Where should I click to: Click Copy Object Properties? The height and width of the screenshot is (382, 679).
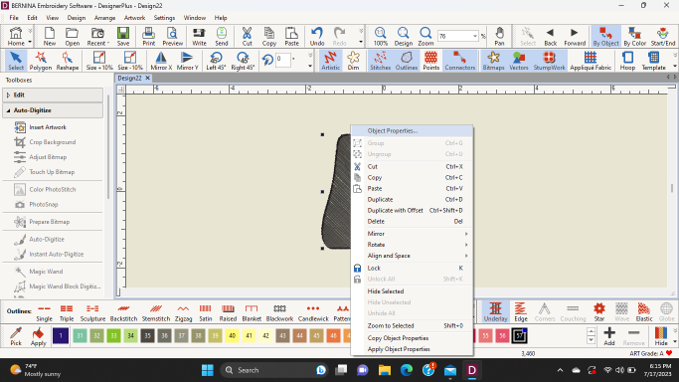411,338
